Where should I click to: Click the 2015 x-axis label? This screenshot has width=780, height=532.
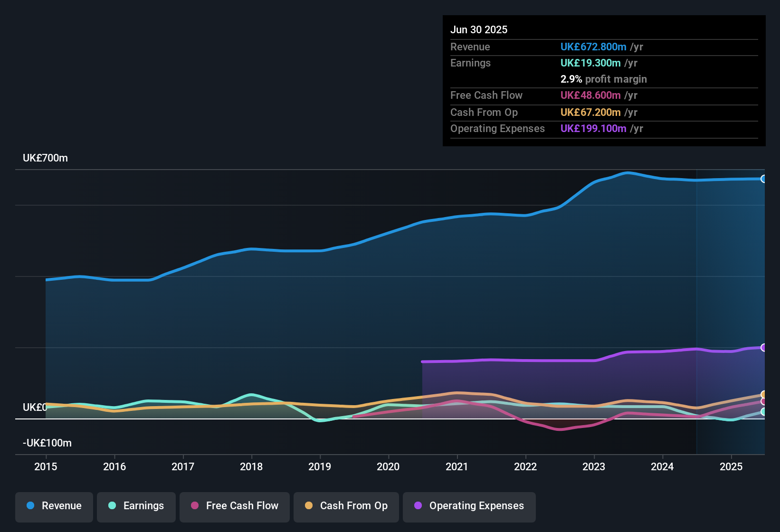click(x=46, y=467)
